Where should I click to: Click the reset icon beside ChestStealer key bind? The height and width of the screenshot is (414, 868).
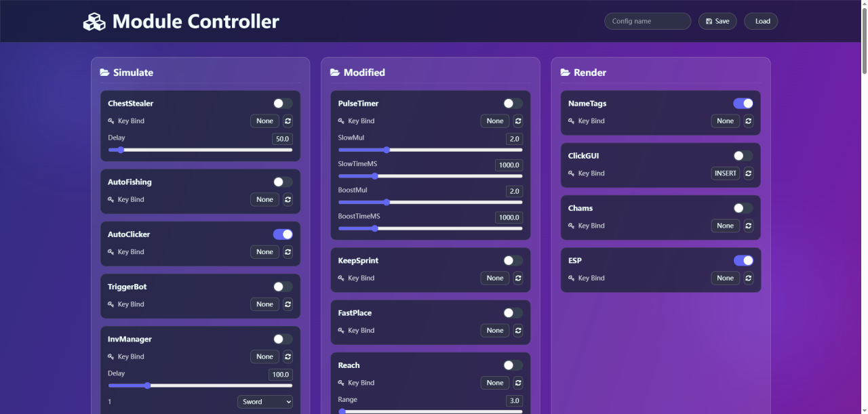pyautogui.click(x=288, y=121)
